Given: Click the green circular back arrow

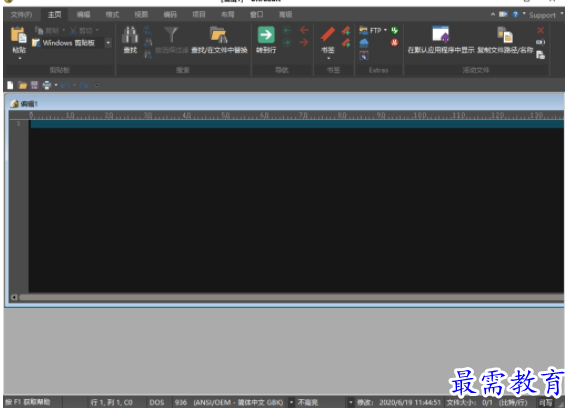Looking at the screenshot, I should coord(287,30).
